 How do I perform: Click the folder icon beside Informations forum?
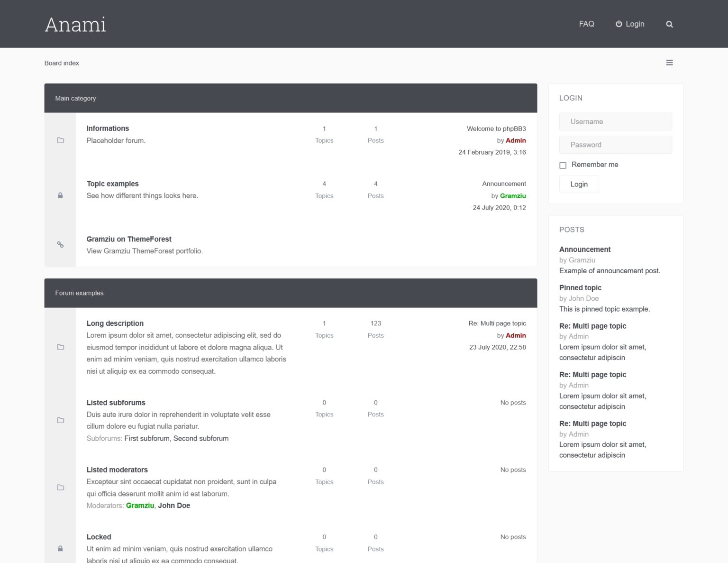(61, 140)
